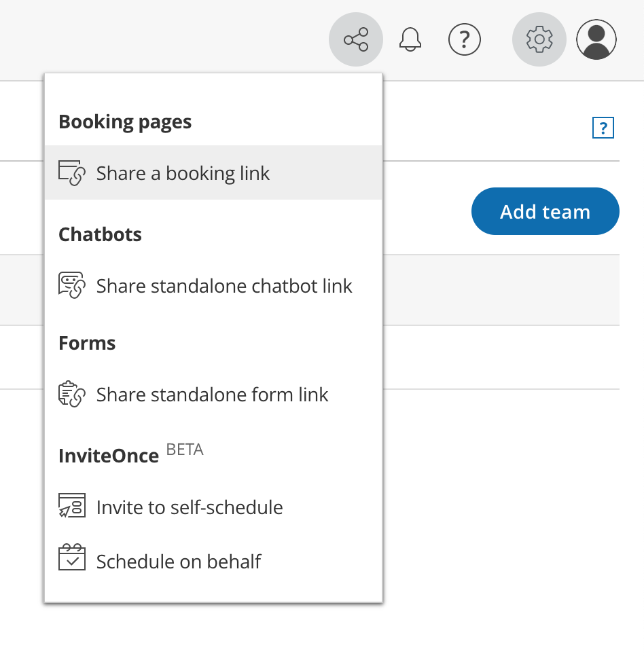The width and height of the screenshot is (644, 656).
Task: Click the Invite to self-schedule icon
Action: point(72,507)
